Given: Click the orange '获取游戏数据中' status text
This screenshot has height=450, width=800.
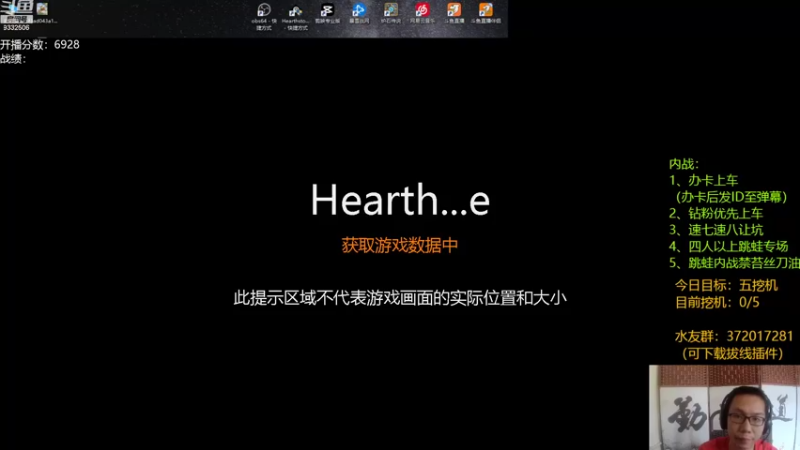Looking at the screenshot, I should 399,245.
